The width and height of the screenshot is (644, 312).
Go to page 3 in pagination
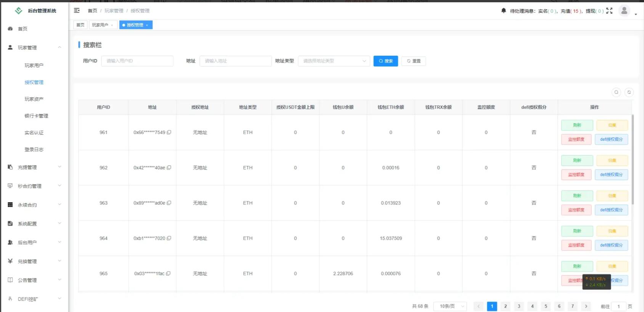click(x=519, y=306)
